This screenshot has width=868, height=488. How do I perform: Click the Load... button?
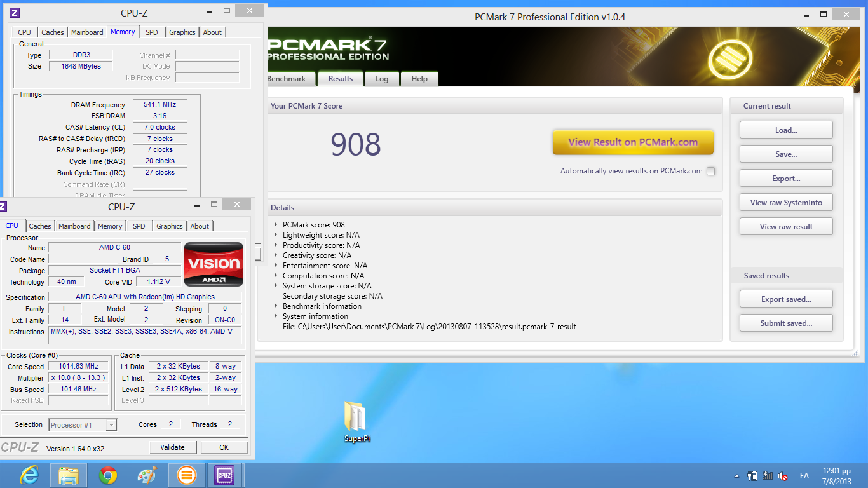[786, 130]
